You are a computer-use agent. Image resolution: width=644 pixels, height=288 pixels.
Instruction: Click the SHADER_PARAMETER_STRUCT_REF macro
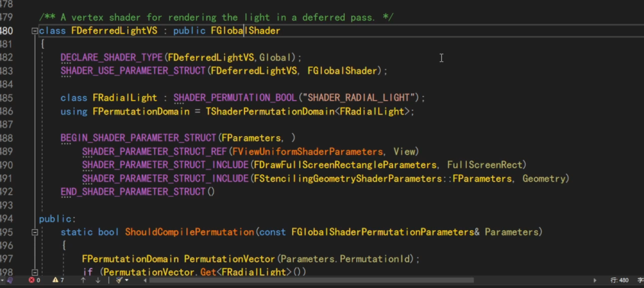154,151
